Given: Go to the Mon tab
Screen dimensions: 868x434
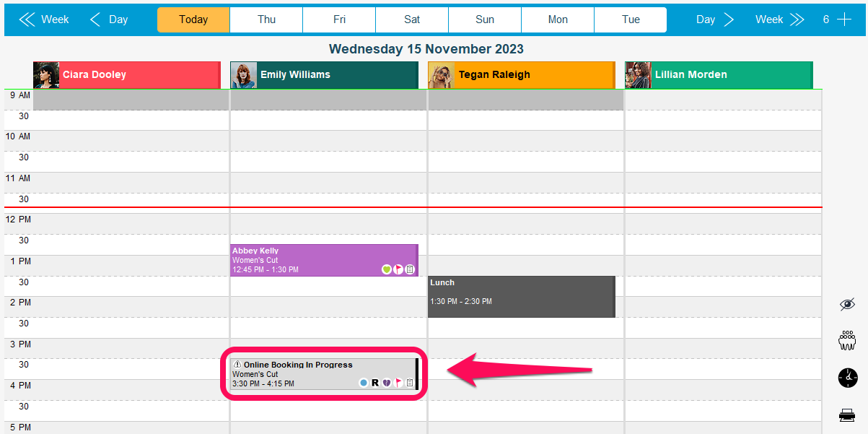Looking at the screenshot, I should tap(558, 19).
